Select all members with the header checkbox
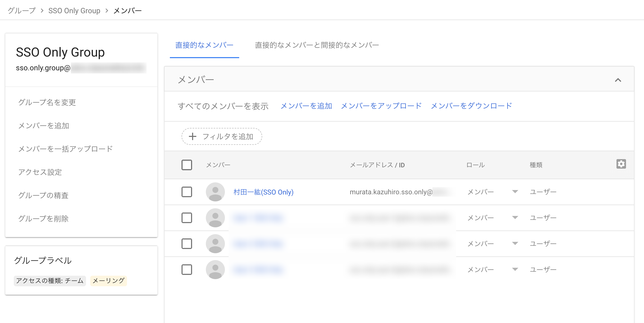644x323 pixels. pos(187,165)
